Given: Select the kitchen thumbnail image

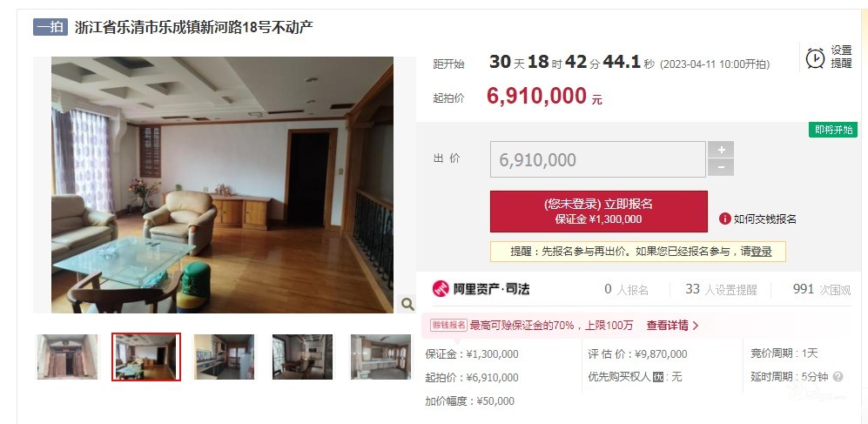Looking at the screenshot, I should point(225,357).
